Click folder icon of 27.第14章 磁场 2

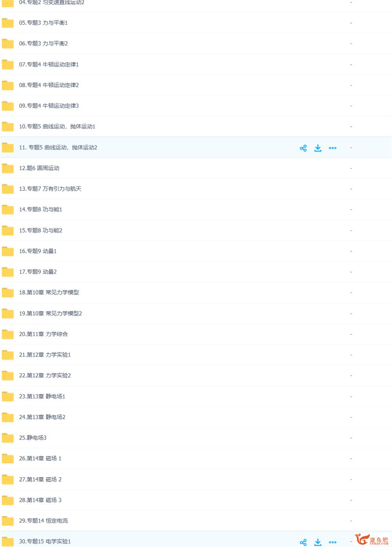(x=8, y=480)
